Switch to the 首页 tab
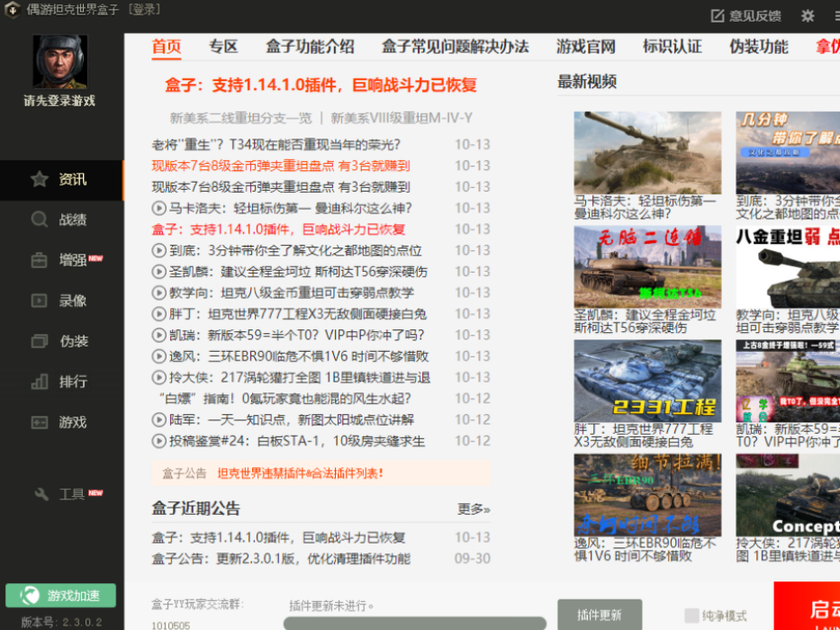This screenshot has width=840, height=630. coord(167,47)
